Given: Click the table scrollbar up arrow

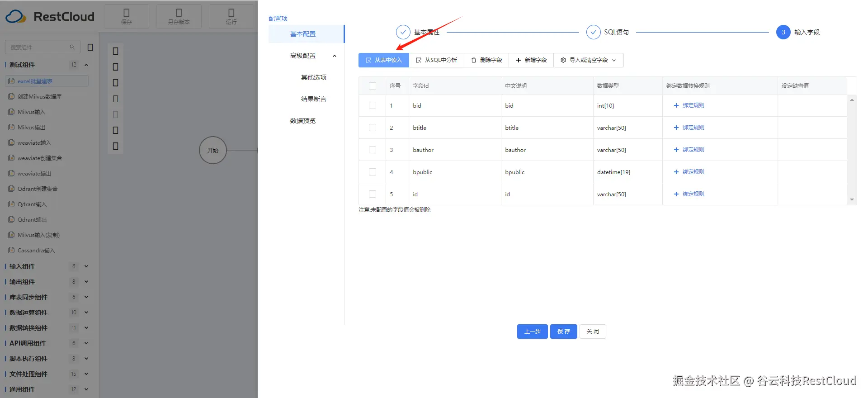Looking at the screenshot, I should click(x=852, y=99).
